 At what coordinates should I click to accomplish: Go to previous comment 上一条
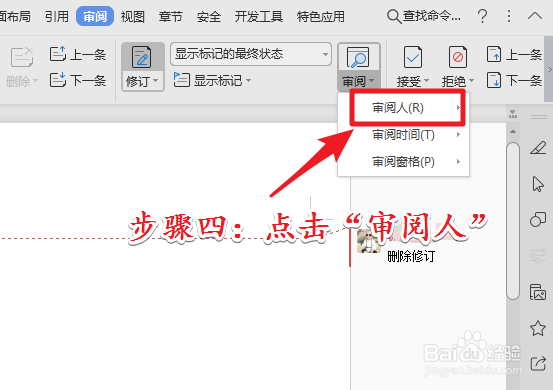tap(78, 54)
